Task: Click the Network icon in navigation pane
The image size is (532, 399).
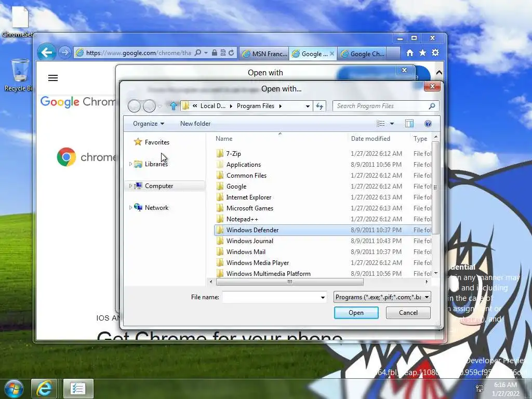Action: coord(138,207)
